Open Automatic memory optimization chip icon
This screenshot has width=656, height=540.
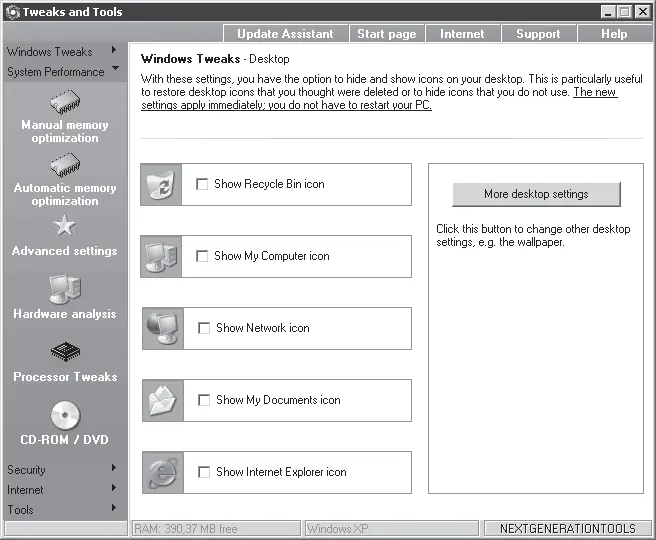pyautogui.click(x=65, y=165)
